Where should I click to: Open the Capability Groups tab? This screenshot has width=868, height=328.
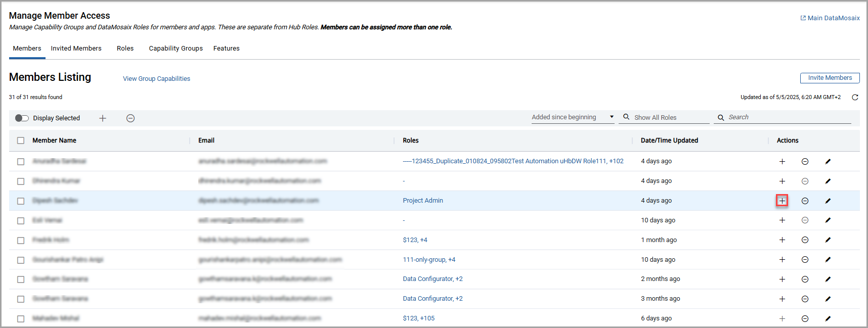tap(176, 49)
